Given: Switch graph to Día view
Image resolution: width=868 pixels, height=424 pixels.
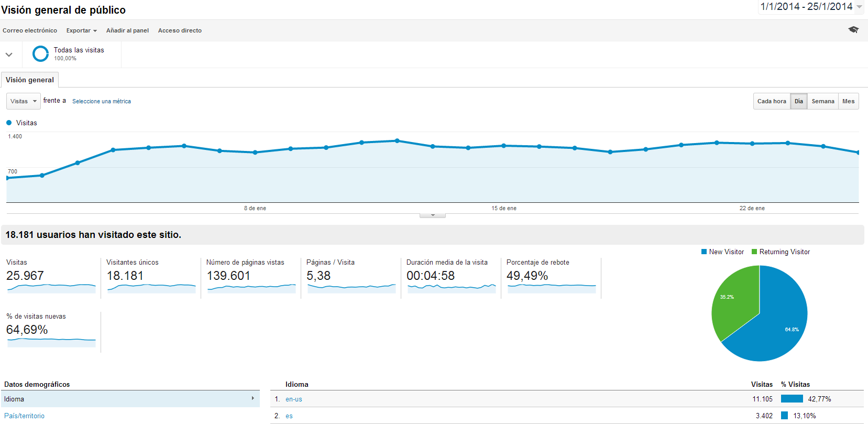Looking at the screenshot, I should pos(798,101).
